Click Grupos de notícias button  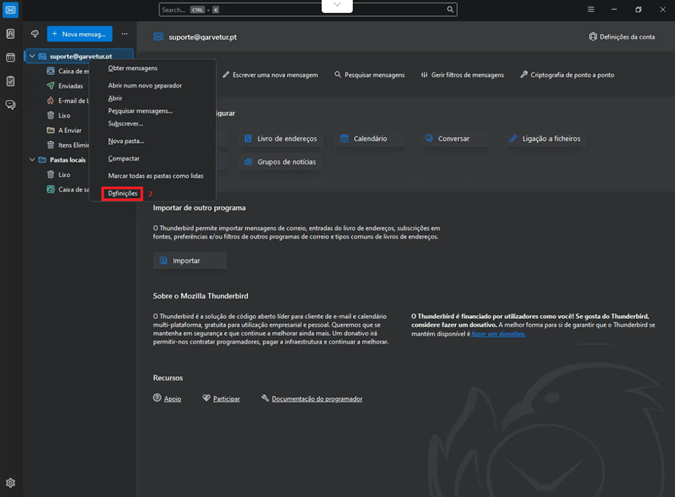(280, 162)
